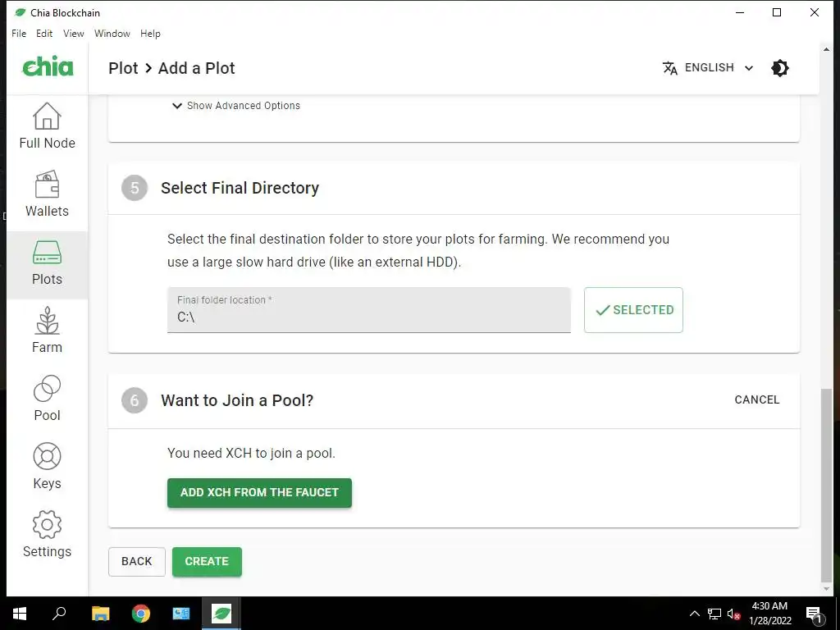Open the English language dropdown
This screenshot has width=840, height=630.
tap(708, 68)
